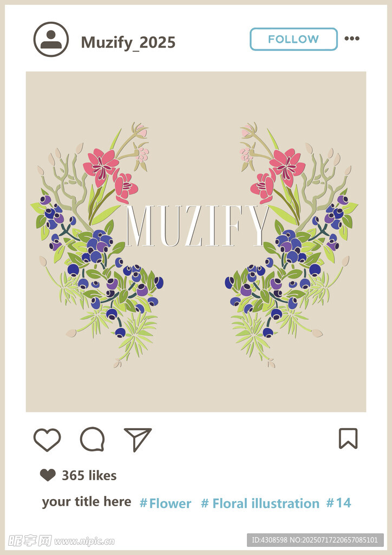Click the right floral bouquet illustration
This screenshot has width=392, height=555.
(292, 246)
